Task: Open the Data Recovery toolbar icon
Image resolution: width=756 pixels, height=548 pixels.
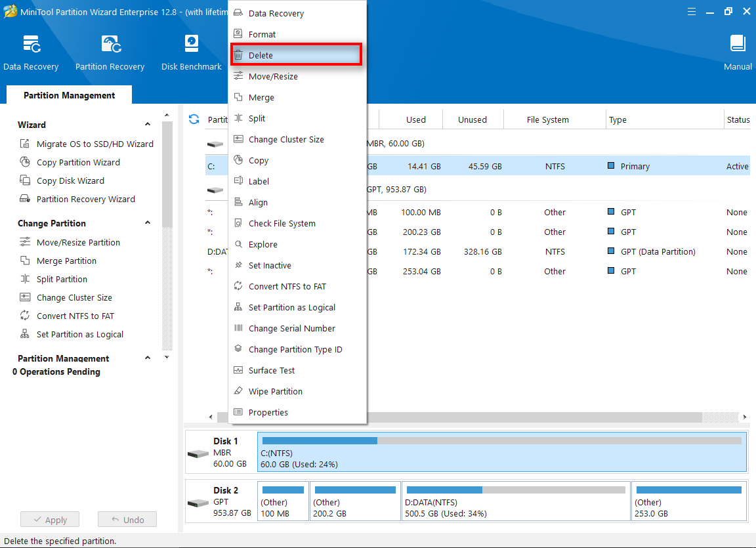Action: coord(31,53)
